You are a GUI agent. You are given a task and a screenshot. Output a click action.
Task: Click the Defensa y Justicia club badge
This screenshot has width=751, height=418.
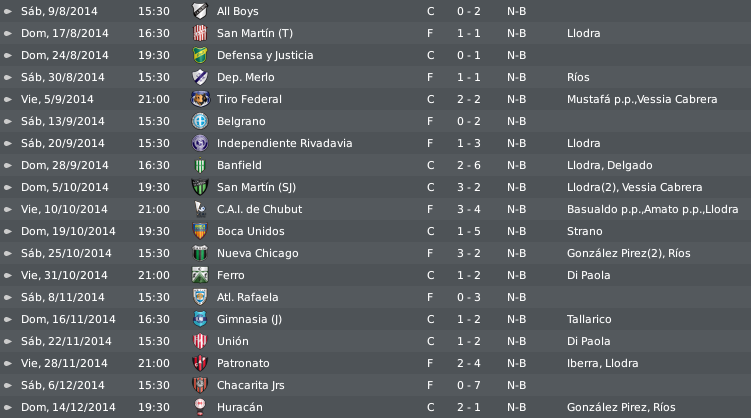pos(200,55)
